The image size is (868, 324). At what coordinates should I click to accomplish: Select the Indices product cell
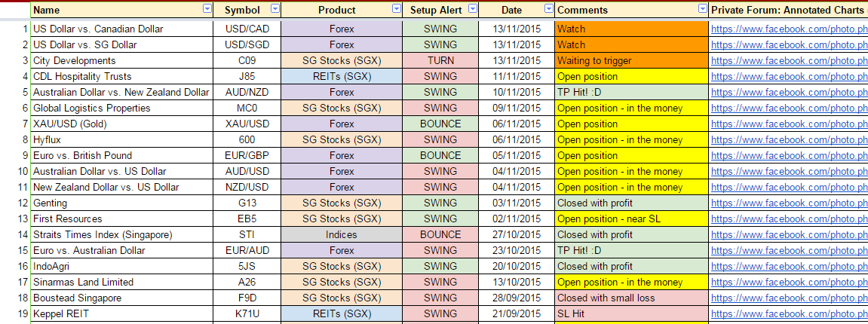tap(342, 234)
